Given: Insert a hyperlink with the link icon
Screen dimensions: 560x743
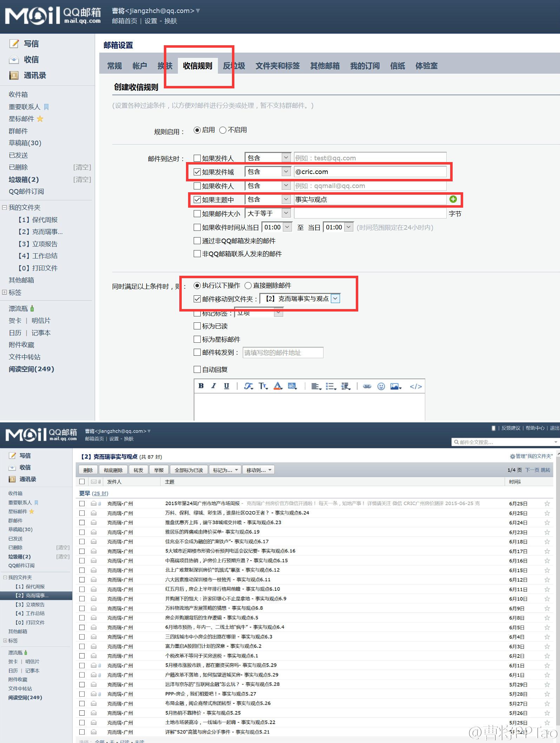Looking at the screenshot, I should click(367, 386).
